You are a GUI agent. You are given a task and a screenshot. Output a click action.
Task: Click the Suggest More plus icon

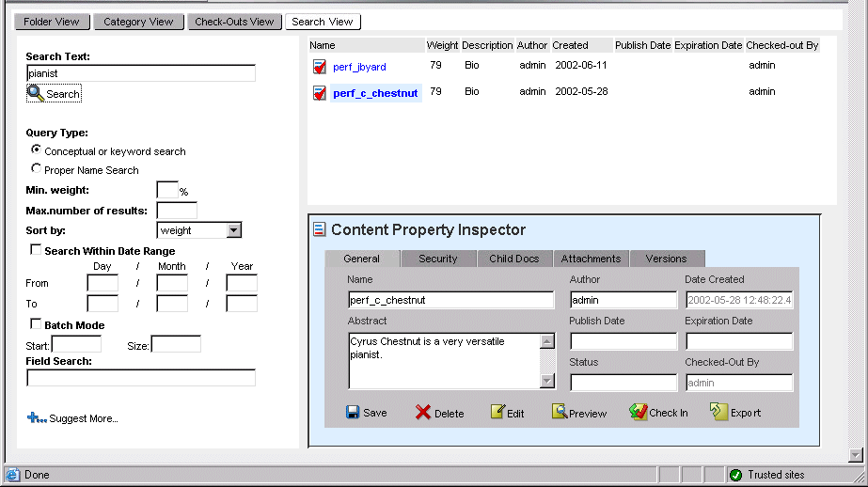pyautogui.click(x=37, y=418)
